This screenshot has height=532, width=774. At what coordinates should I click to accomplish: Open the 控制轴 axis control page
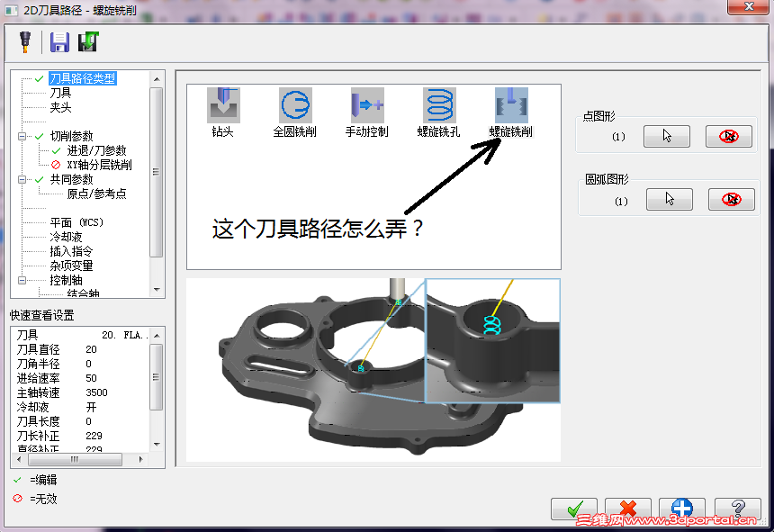click(x=66, y=280)
